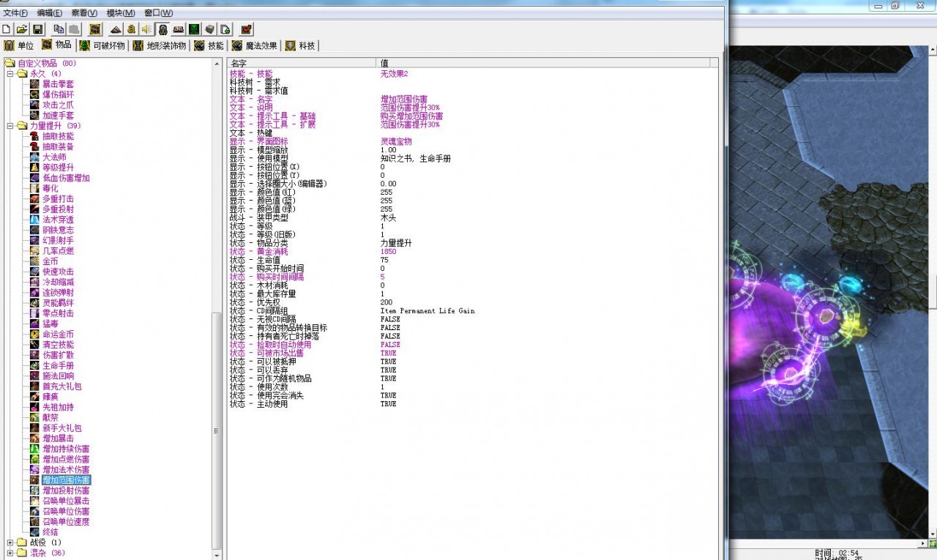Click the Open folder toolbar icon
This screenshot has width=937, height=560.
point(22,29)
